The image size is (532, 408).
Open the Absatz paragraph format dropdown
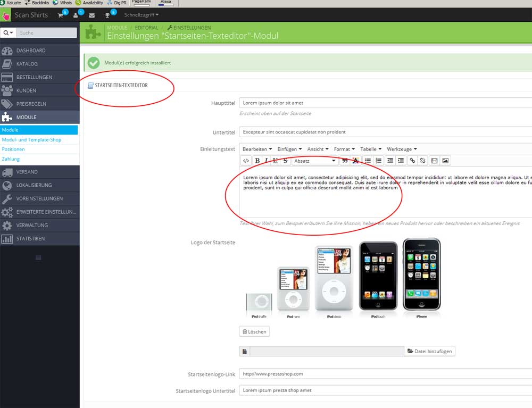(x=314, y=161)
